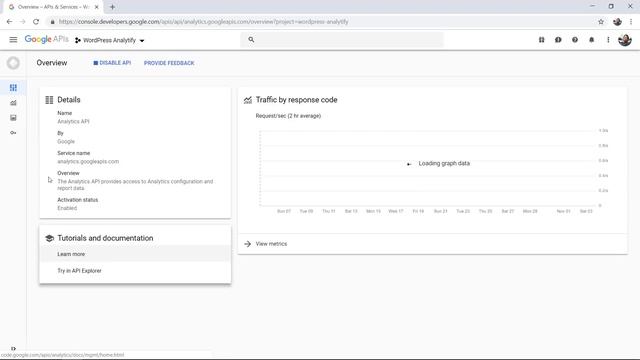Open the gift/free trial icon in header
Screen dimensions: 640x360
pos(542,40)
